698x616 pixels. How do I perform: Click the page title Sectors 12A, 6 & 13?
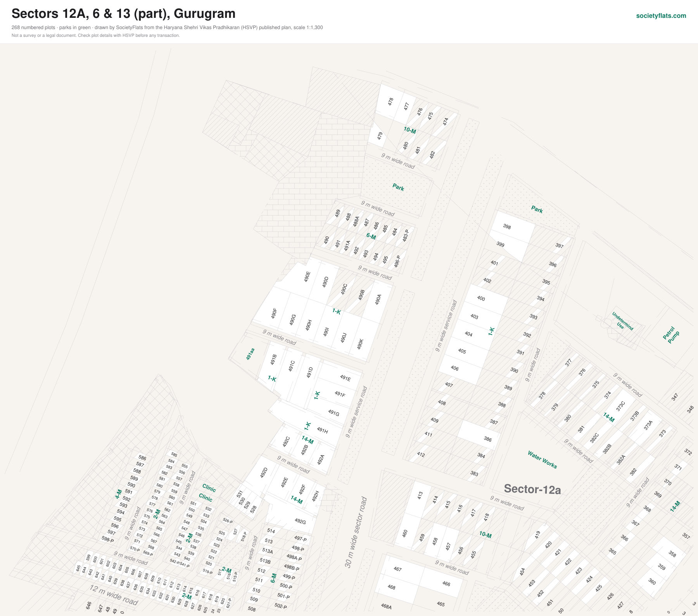point(123,14)
